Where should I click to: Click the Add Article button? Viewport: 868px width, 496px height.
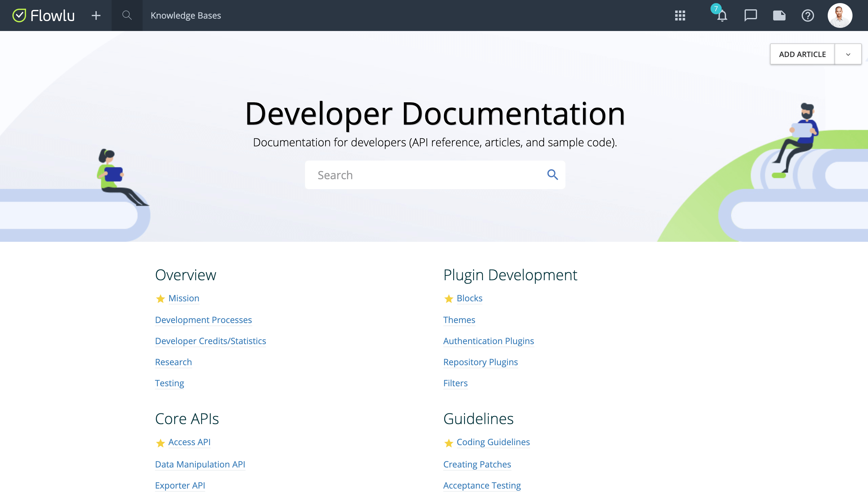click(x=802, y=54)
